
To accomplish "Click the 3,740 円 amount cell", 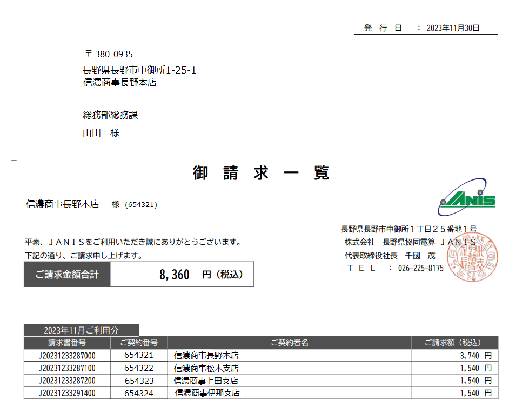I will tap(475, 356).
